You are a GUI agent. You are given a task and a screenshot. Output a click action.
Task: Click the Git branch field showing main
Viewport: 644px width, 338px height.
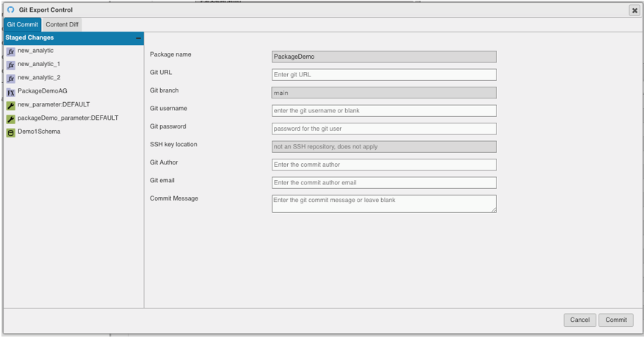pyautogui.click(x=384, y=93)
